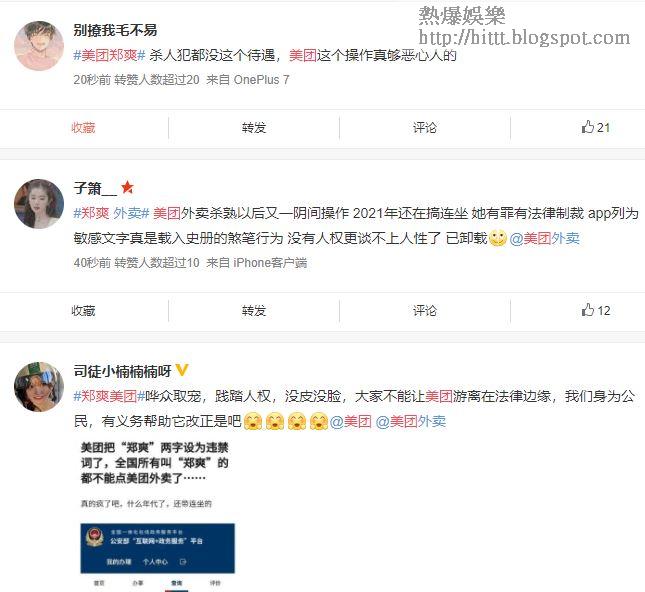Open 子箫__ profile avatar
This screenshot has height=592, width=645.
click(x=39, y=204)
